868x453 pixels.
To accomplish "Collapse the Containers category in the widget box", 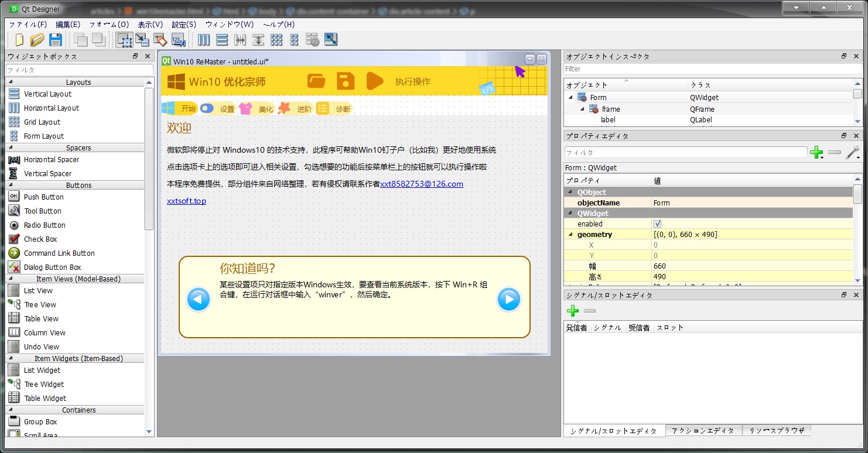I will pyautogui.click(x=10, y=410).
